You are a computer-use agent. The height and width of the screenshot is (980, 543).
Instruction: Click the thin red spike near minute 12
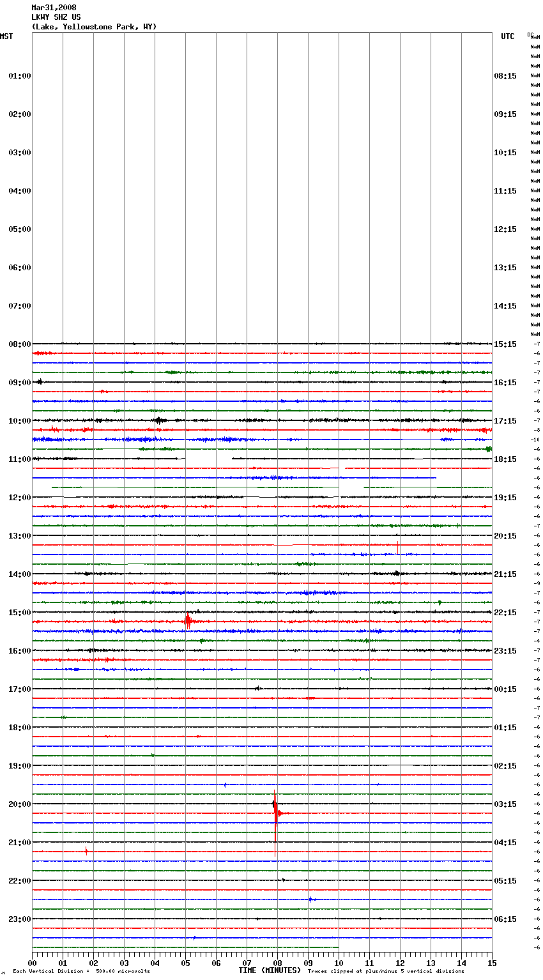[x=397, y=547]
